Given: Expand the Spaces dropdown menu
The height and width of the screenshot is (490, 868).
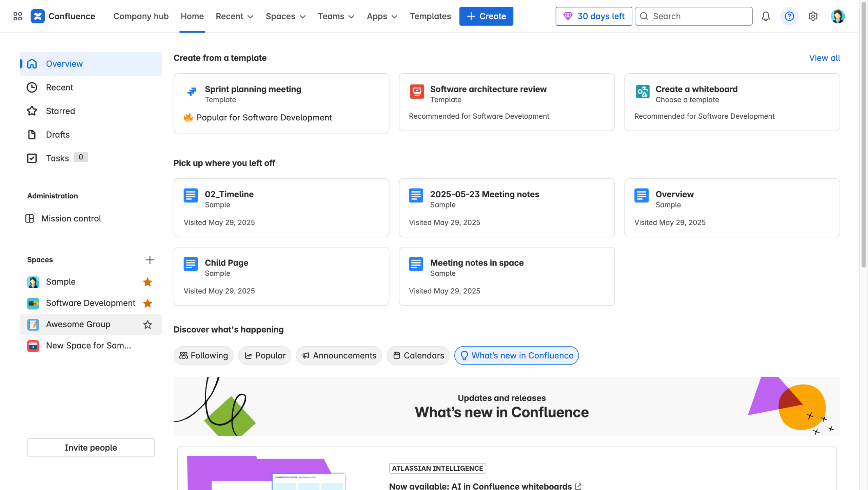Looking at the screenshot, I should [x=285, y=16].
